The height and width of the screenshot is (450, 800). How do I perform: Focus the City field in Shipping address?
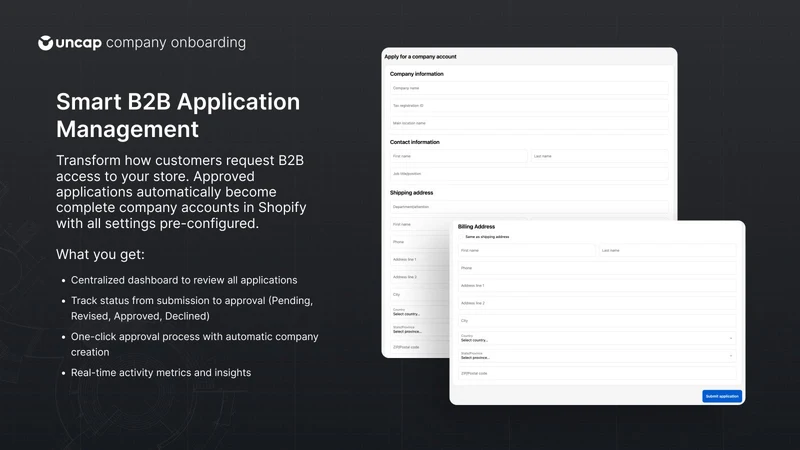tap(420, 294)
